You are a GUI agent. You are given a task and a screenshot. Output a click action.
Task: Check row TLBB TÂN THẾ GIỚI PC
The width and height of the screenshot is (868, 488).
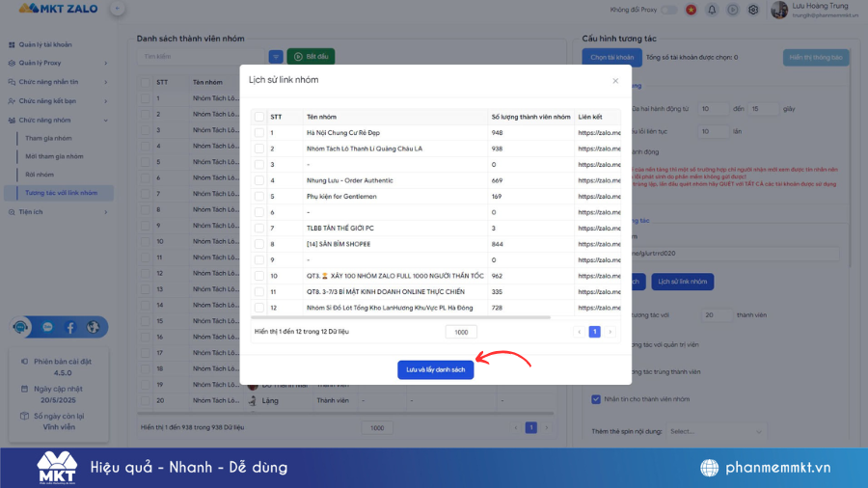click(259, 228)
